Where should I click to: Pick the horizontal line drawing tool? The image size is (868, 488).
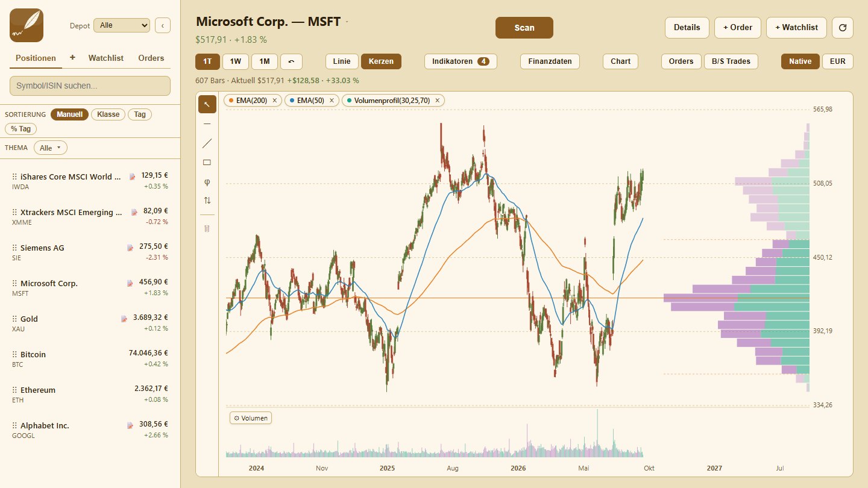(x=207, y=124)
